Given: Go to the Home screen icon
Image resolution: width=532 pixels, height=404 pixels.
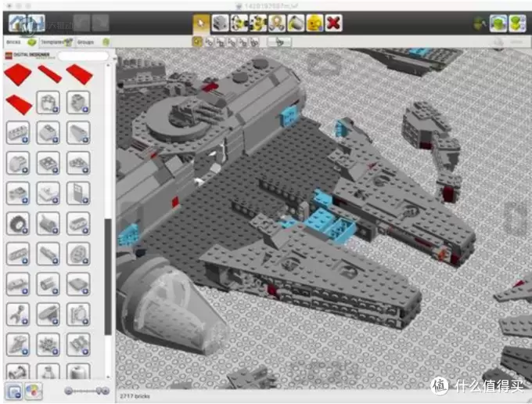Looking at the screenshot, I should pyautogui.click(x=17, y=23).
